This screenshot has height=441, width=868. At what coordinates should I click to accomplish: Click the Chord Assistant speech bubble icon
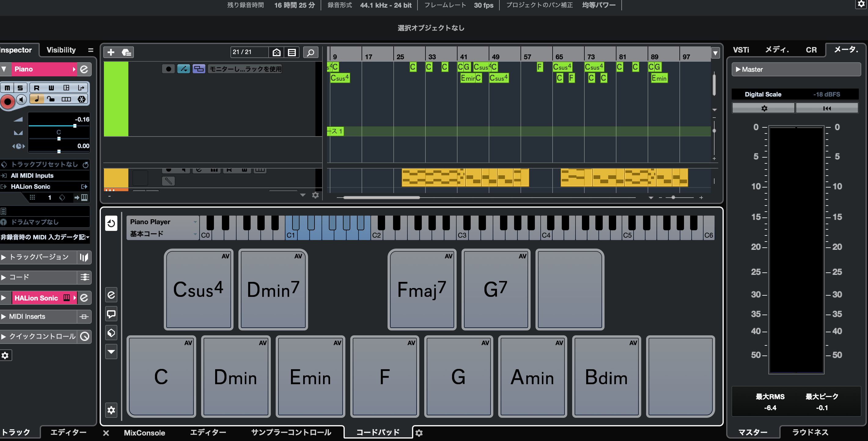pyautogui.click(x=111, y=314)
